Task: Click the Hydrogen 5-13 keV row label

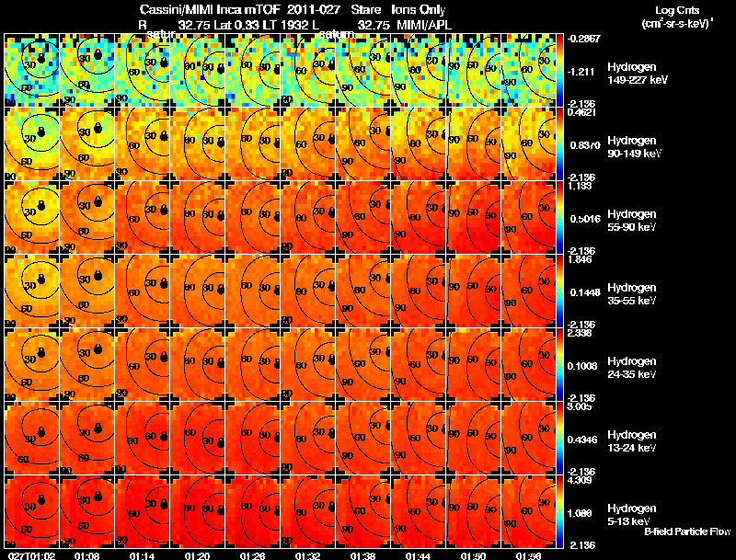Action: (632, 515)
